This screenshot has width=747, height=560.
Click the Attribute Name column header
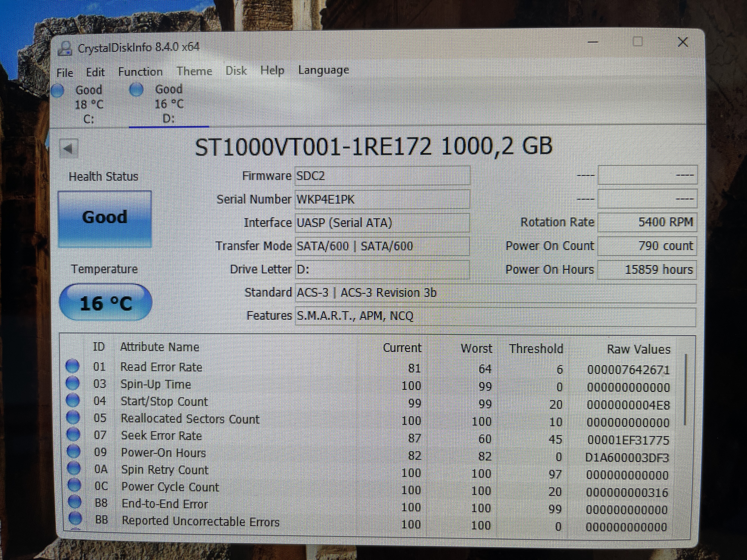159,347
